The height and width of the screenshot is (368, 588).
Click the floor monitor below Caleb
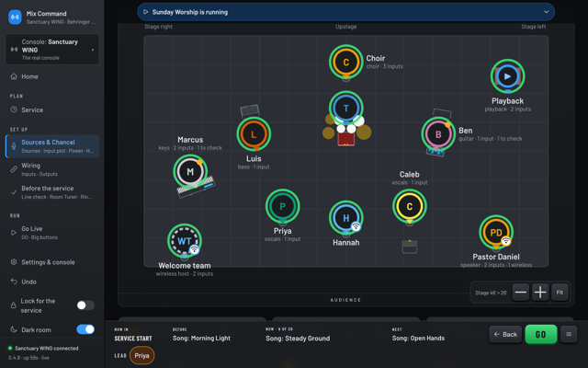point(410,247)
